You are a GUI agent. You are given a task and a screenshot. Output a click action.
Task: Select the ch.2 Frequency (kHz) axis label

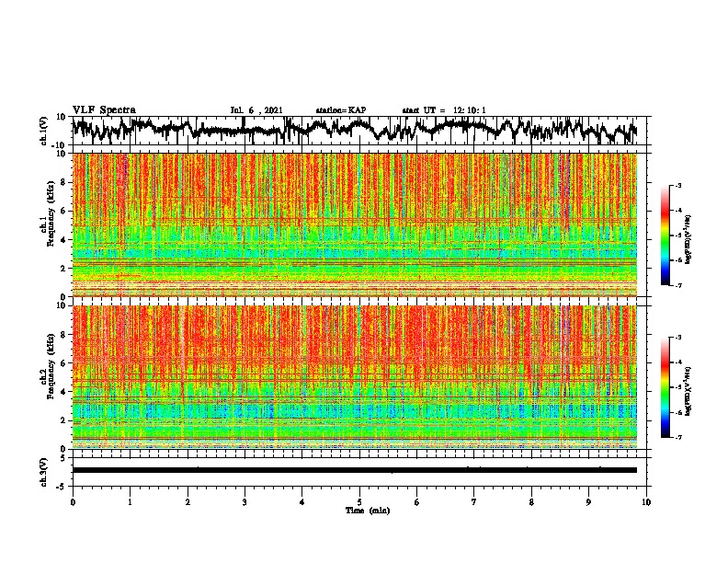click(50, 366)
